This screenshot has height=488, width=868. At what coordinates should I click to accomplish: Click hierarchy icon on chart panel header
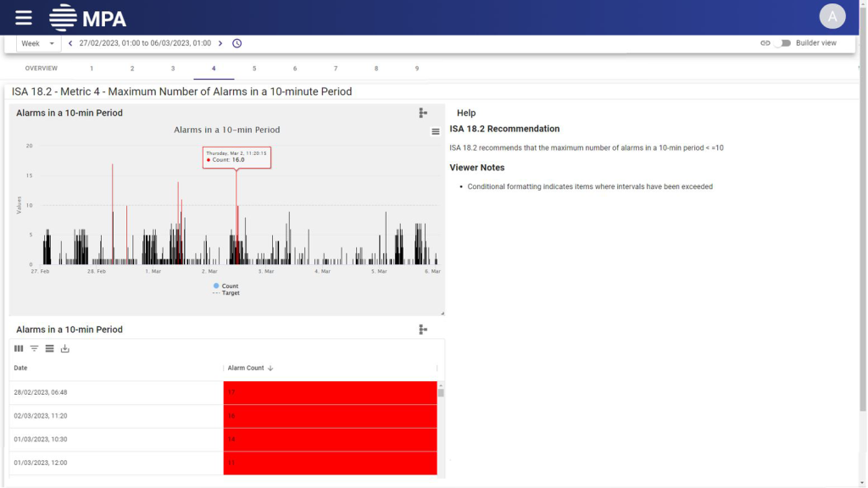(423, 113)
